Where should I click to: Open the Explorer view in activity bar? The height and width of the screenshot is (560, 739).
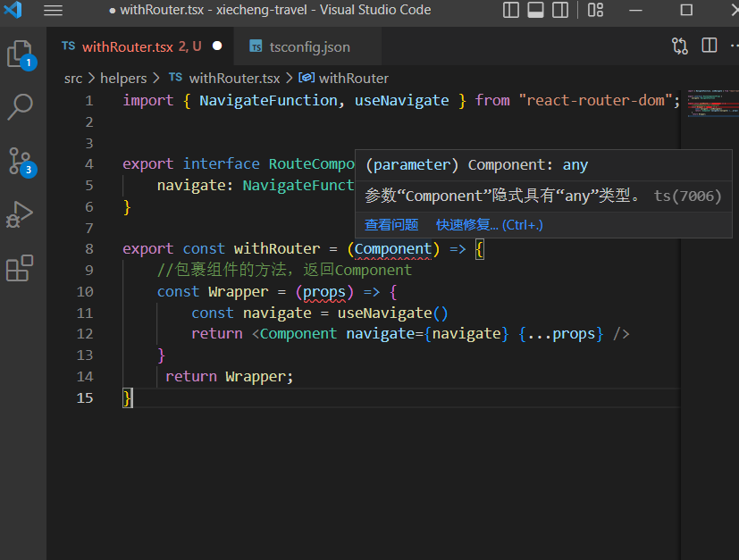click(x=21, y=54)
